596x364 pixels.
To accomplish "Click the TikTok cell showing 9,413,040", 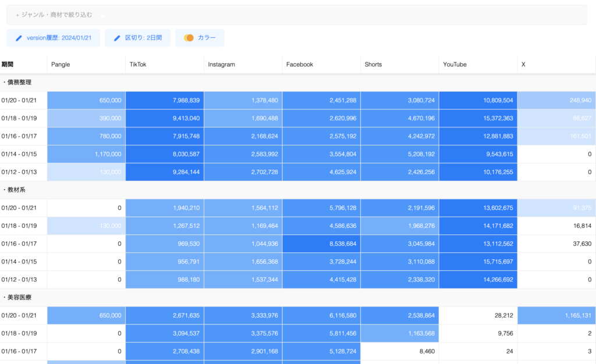I will coord(164,119).
